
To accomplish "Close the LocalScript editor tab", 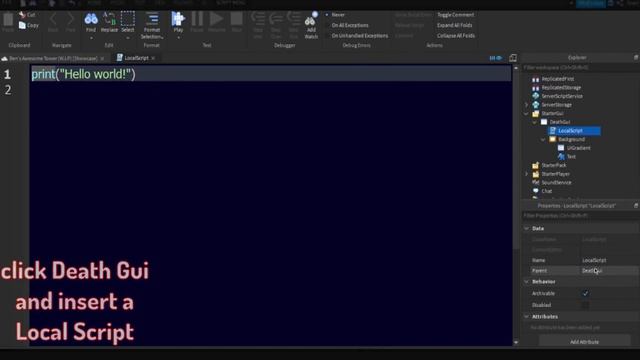I will coord(153,58).
